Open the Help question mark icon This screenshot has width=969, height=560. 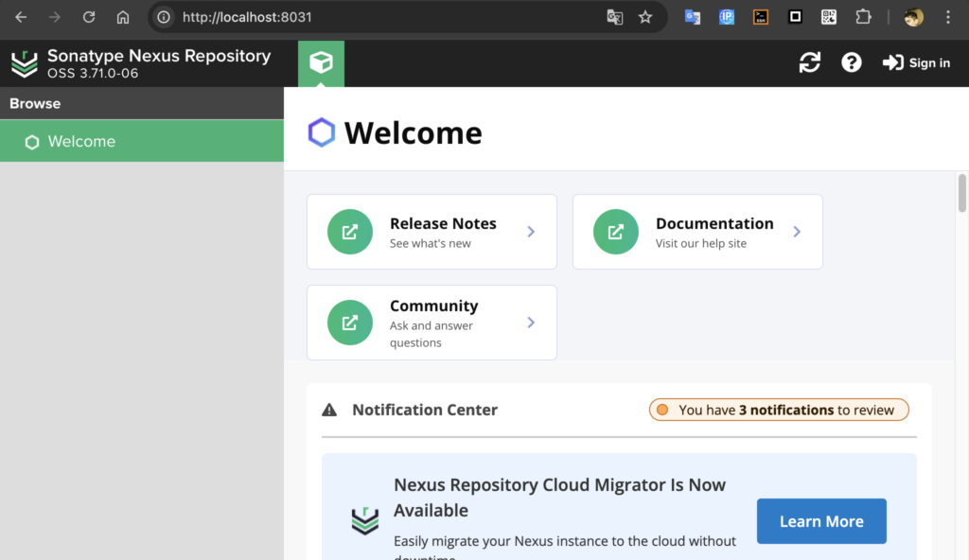coord(852,62)
